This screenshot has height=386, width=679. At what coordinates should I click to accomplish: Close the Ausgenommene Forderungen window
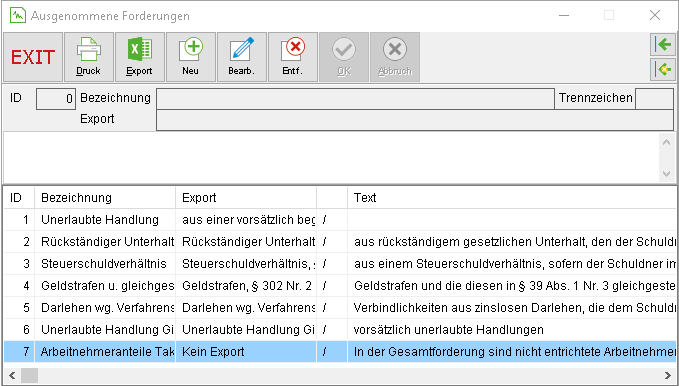click(x=655, y=15)
